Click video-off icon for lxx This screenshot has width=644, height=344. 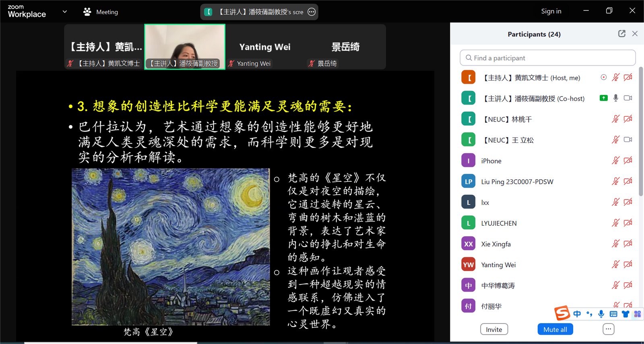(628, 202)
